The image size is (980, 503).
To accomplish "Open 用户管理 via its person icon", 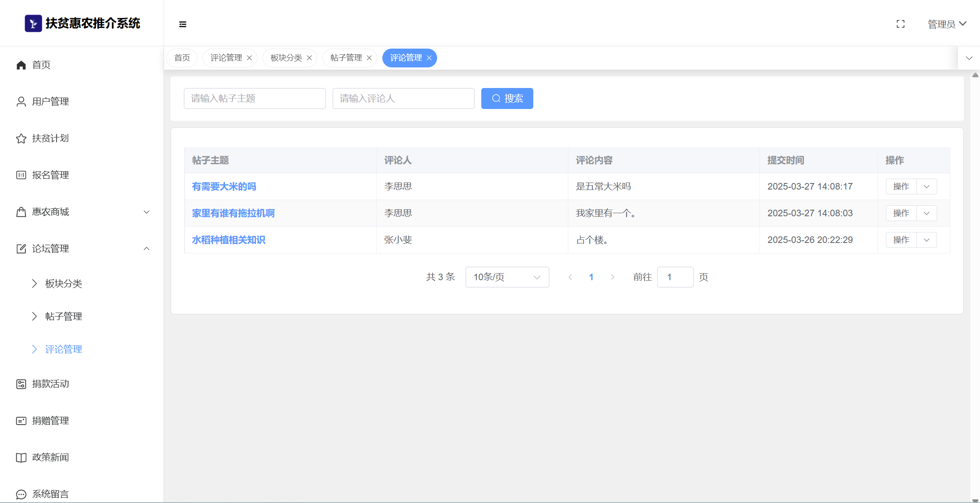I will [21, 102].
